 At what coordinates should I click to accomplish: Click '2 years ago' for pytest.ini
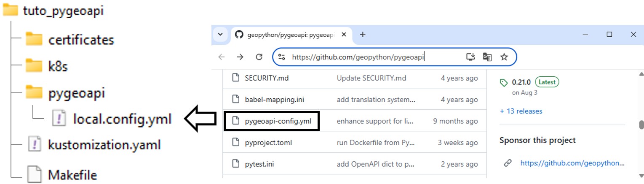tap(459, 164)
